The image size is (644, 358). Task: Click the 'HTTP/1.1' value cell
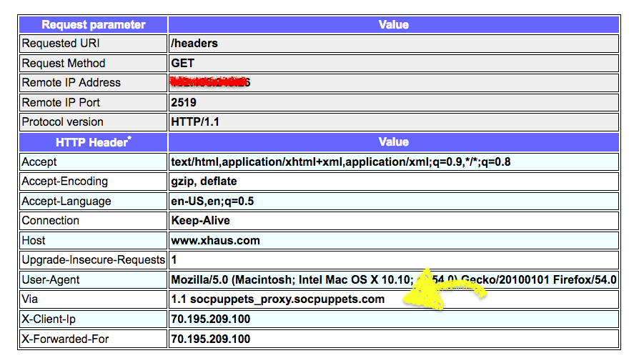click(x=393, y=122)
